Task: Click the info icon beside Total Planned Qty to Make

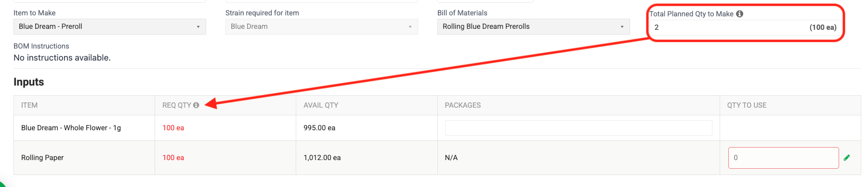Action: click(x=739, y=14)
